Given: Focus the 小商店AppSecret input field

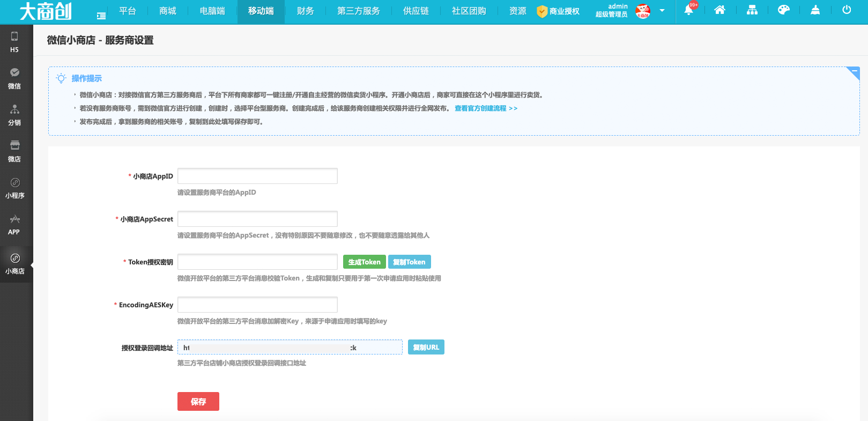Looking at the screenshot, I should [x=257, y=219].
